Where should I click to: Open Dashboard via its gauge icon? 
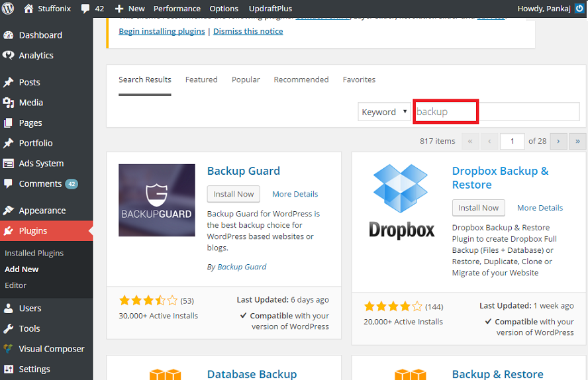pos(8,35)
